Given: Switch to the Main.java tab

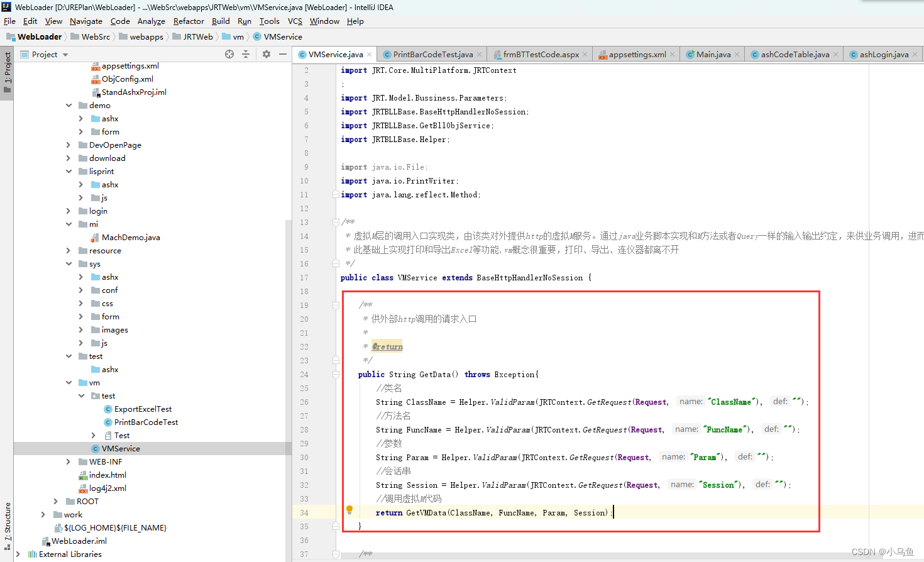Looking at the screenshot, I should pyautogui.click(x=713, y=55).
